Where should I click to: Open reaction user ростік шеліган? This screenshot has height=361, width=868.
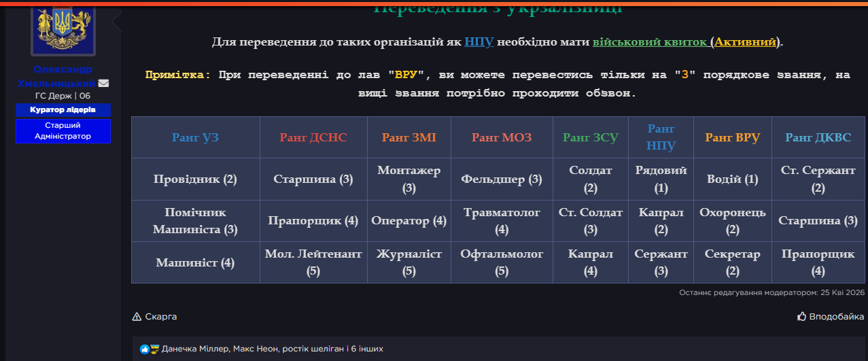(x=313, y=349)
